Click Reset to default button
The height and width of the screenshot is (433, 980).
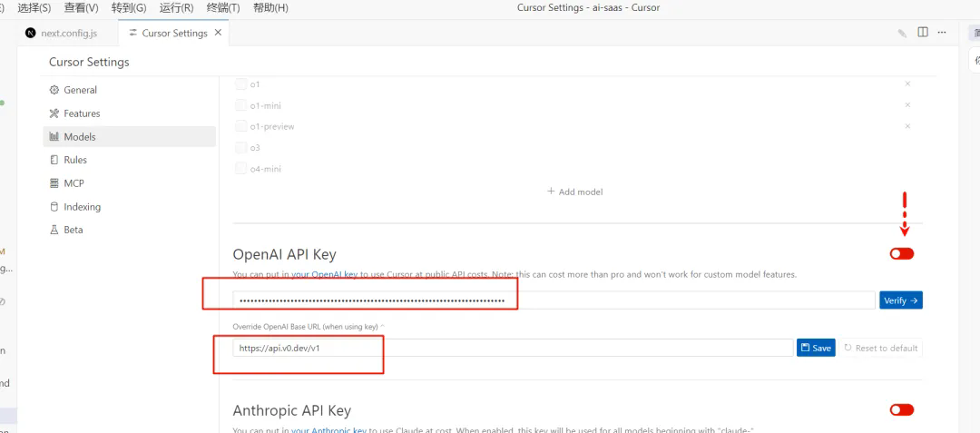pos(880,348)
